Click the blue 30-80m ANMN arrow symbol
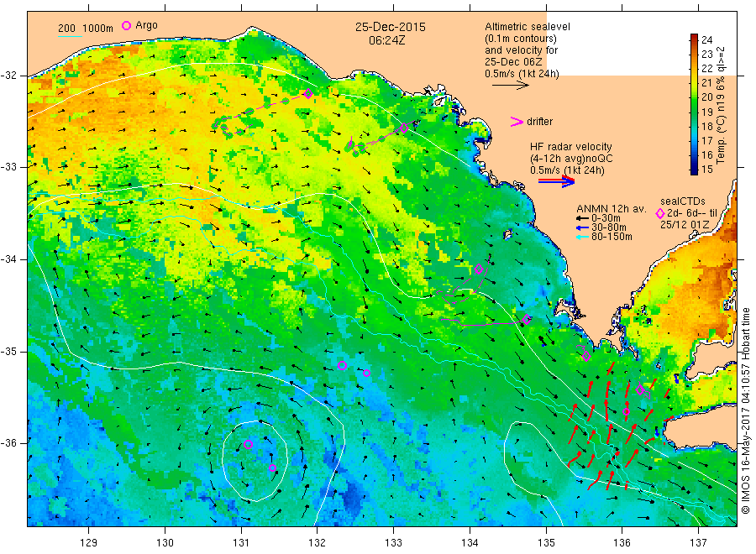 pos(583,227)
